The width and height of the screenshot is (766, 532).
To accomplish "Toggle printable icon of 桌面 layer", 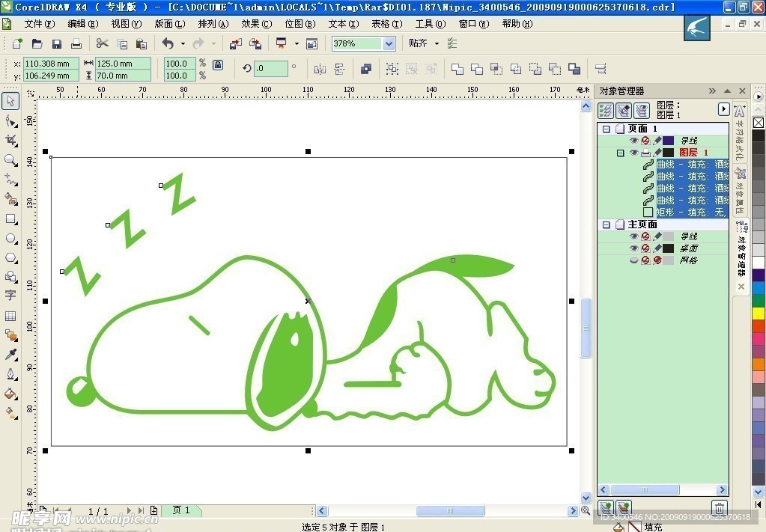I will coord(645,248).
